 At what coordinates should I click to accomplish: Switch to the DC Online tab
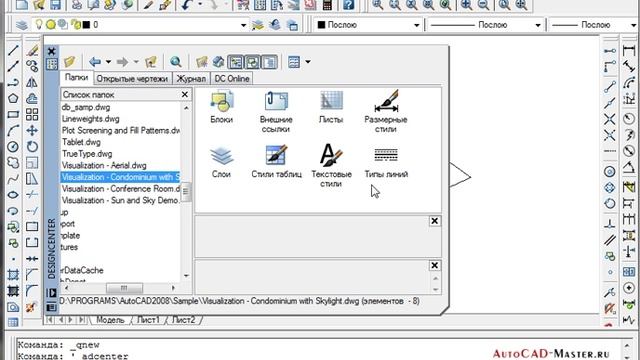[232, 78]
